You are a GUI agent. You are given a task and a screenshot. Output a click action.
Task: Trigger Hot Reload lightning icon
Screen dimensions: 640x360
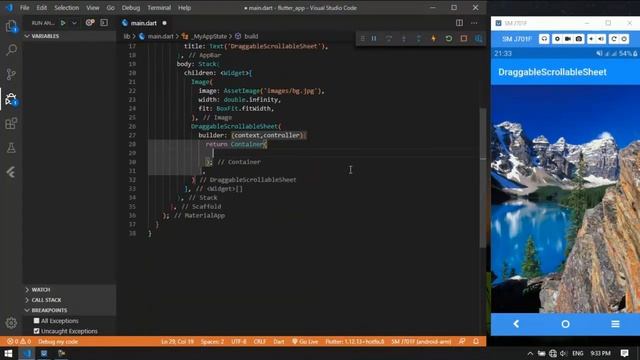point(433,39)
